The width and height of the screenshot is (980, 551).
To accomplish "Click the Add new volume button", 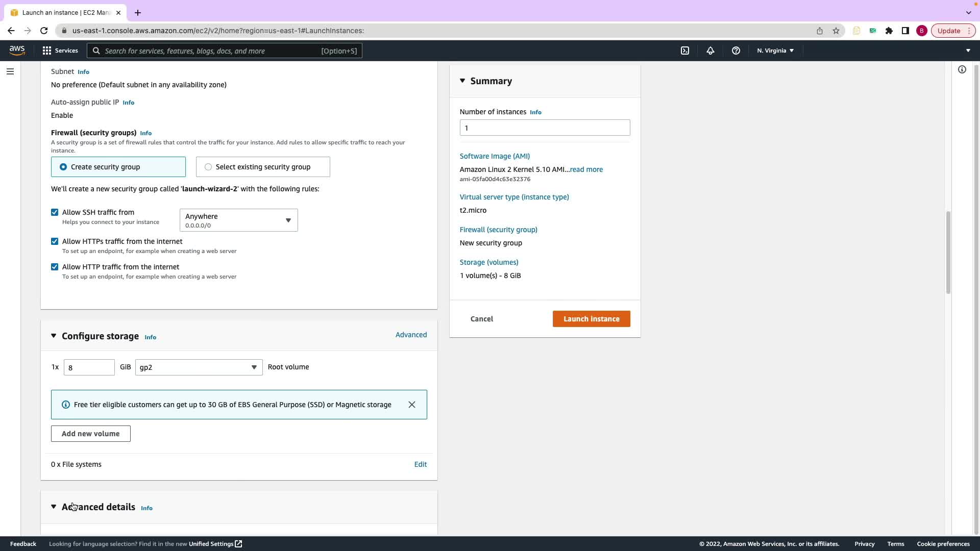I will click(90, 434).
